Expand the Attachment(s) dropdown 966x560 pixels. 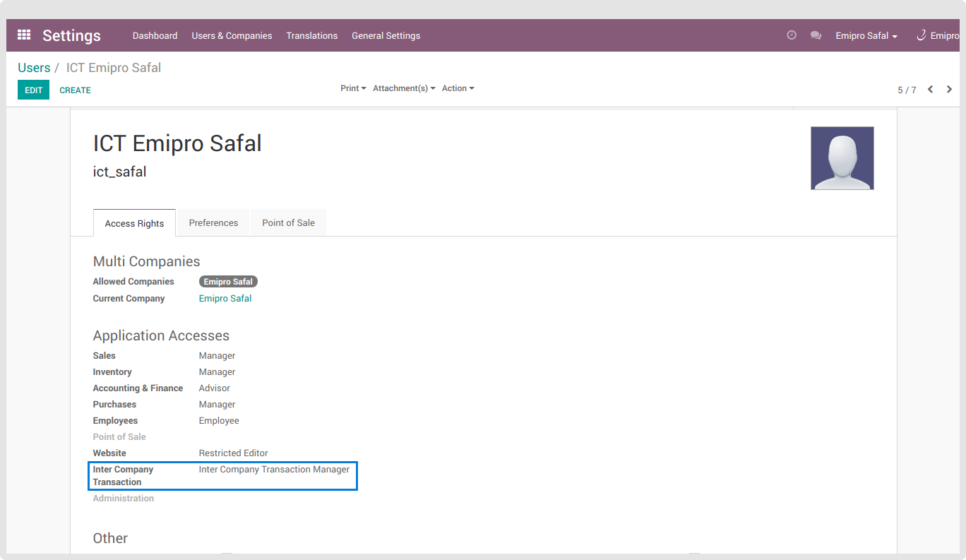point(404,88)
